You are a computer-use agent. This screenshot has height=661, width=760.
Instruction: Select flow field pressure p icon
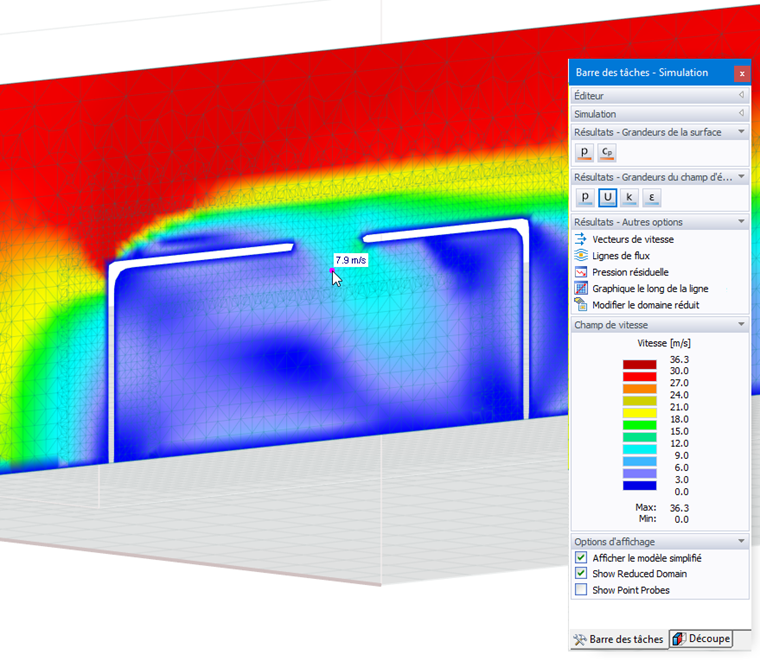(x=585, y=197)
